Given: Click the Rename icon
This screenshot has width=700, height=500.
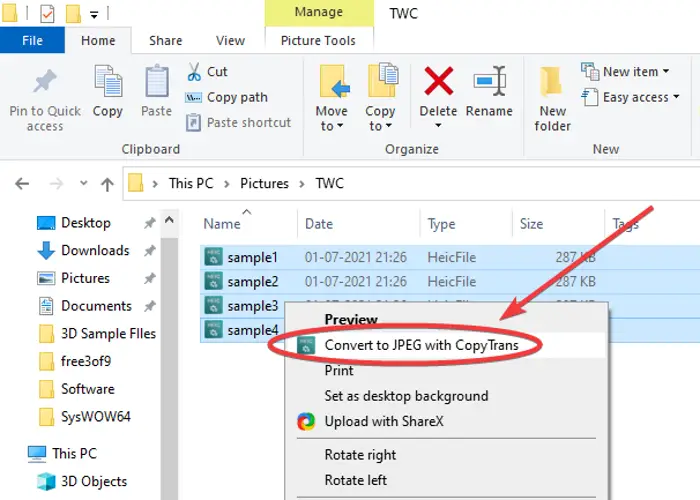Looking at the screenshot, I should pos(490,81).
